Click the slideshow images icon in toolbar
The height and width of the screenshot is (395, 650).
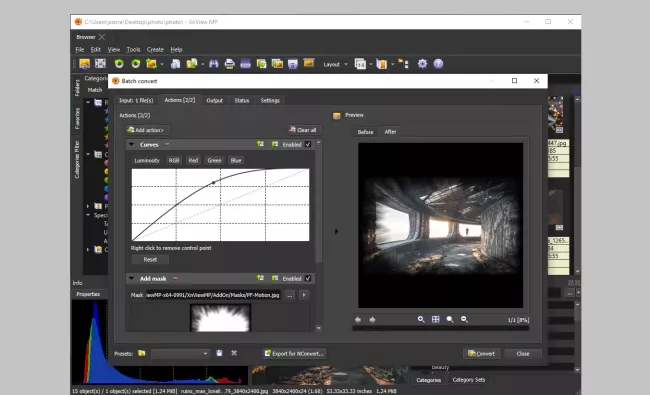pos(277,63)
